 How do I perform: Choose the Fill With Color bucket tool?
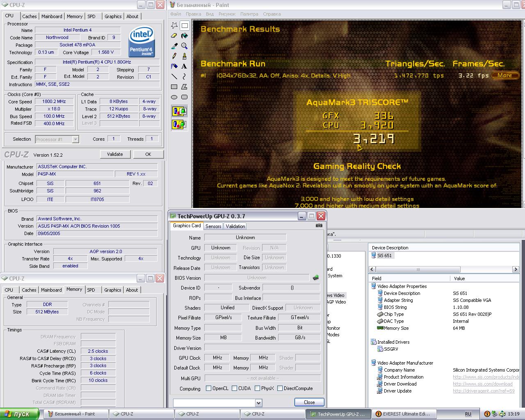(x=185, y=36)
